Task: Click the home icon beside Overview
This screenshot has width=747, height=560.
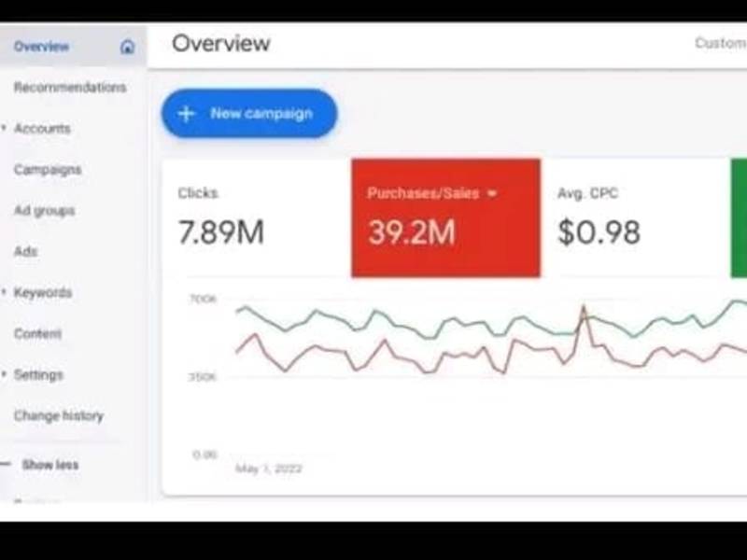Action: (127, 47)
